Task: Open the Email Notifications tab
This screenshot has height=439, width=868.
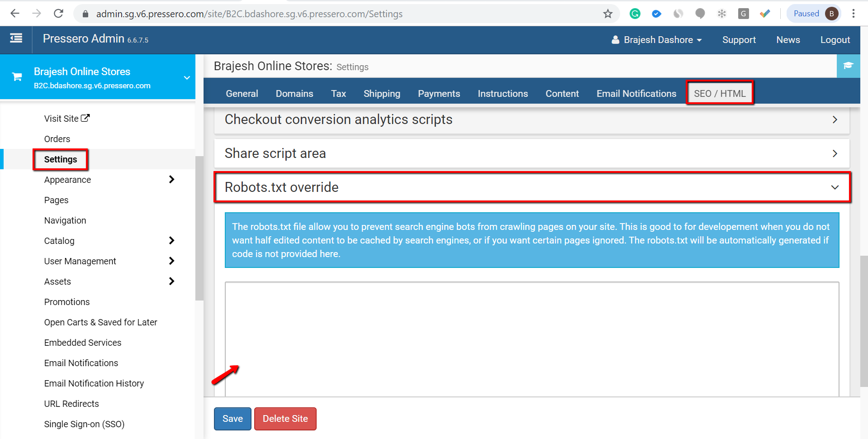Action: pyautogui.click(x=636, y=94)
